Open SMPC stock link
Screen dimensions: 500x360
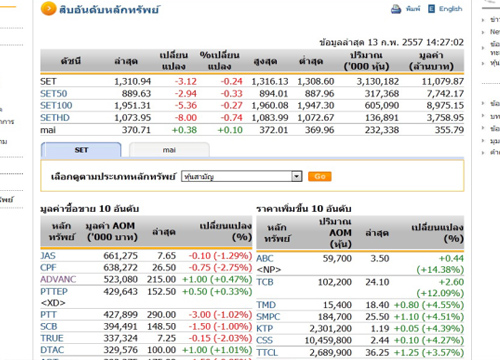click(x=268, y=317)
